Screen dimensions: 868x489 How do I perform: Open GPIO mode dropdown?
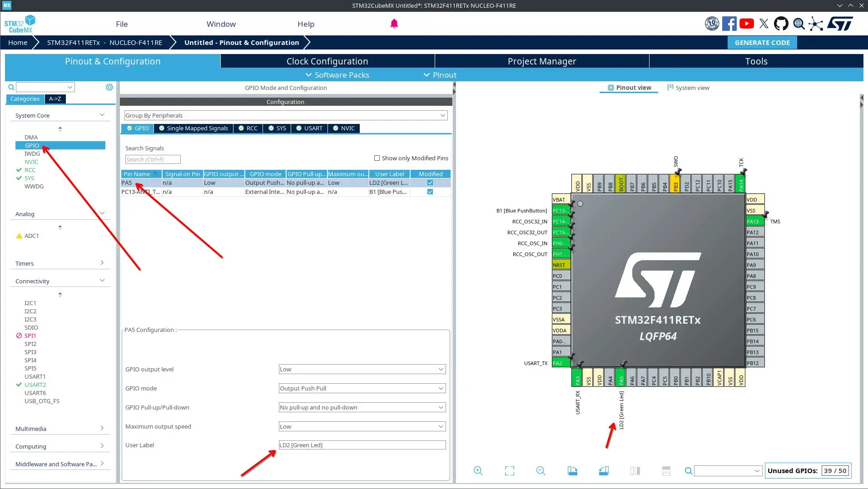[362, 388]
